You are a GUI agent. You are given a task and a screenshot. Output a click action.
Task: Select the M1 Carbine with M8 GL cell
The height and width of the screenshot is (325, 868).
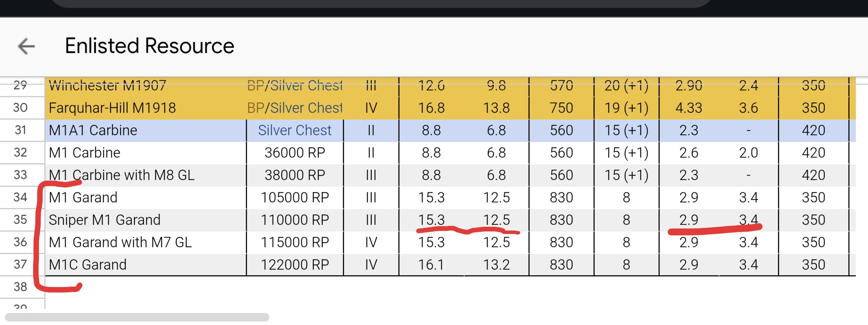[122, 175]
